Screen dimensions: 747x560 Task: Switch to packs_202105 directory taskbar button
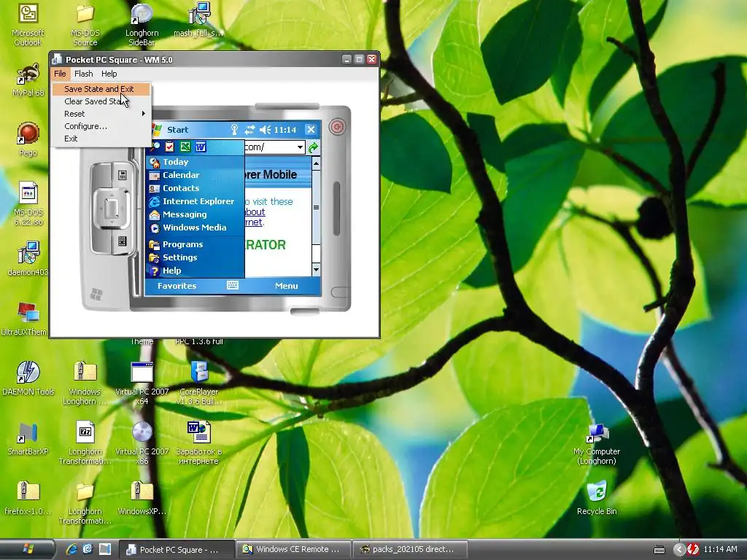[x=410, y=550]
